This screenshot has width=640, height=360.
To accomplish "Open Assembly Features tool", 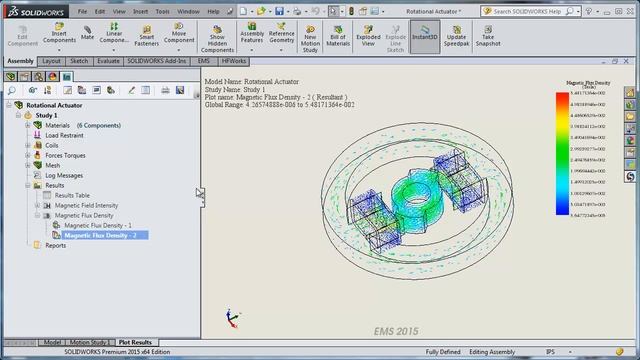I will [x=252, y=33].
